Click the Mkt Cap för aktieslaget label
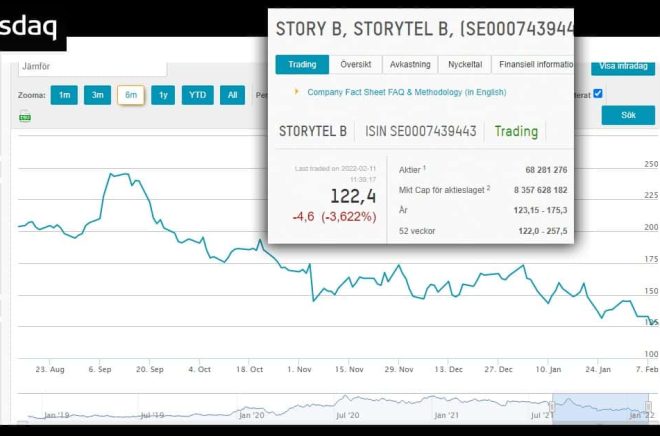 tap(444, 190)
